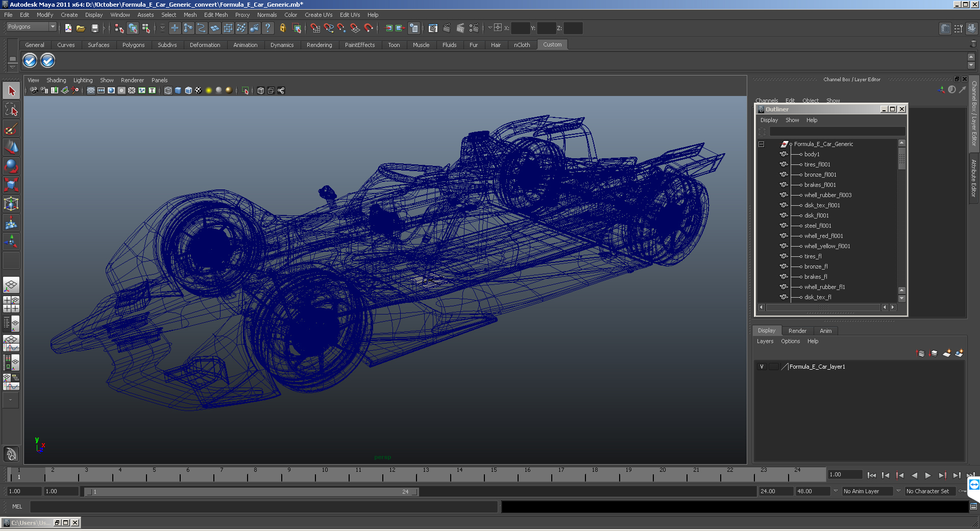Open the No Character Set dropdown
This screenshot has height=531, width=980.
898,491
